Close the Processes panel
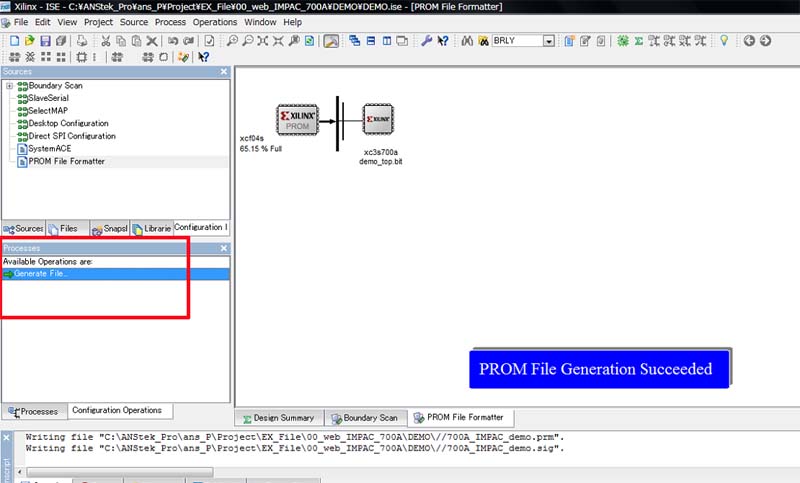800x483 pixels. click(x=223, y=248)
